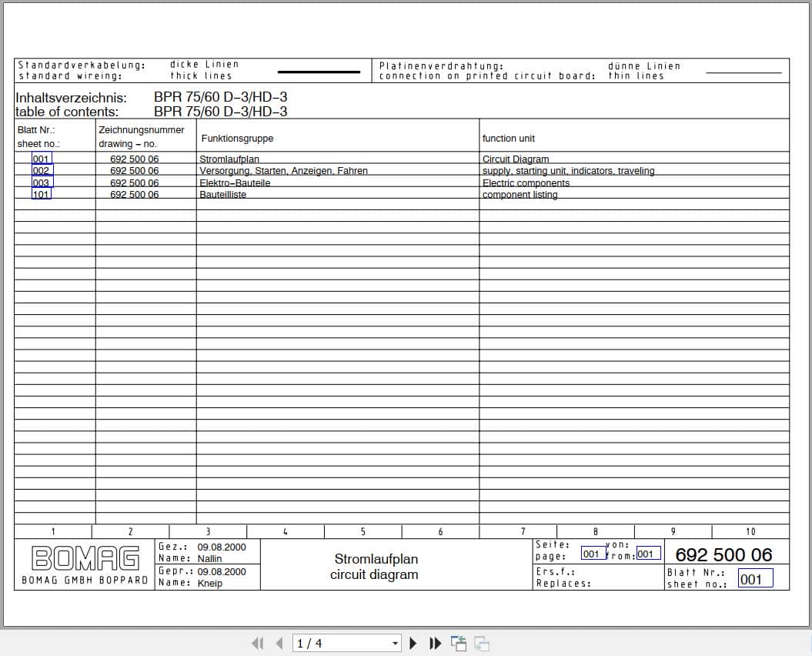Click the page 001 box beside Seite
This screenshot has width=812, height=656.
593,554
